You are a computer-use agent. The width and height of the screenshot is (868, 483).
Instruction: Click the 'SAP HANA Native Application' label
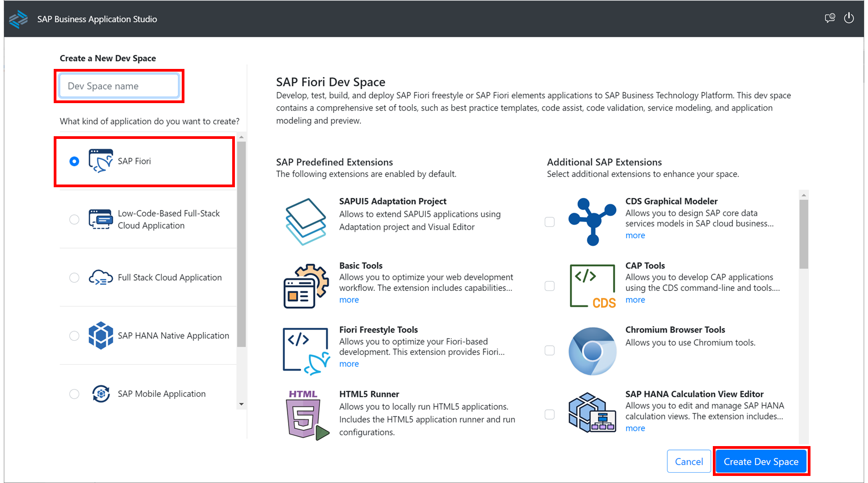click(x=174, y=335)
